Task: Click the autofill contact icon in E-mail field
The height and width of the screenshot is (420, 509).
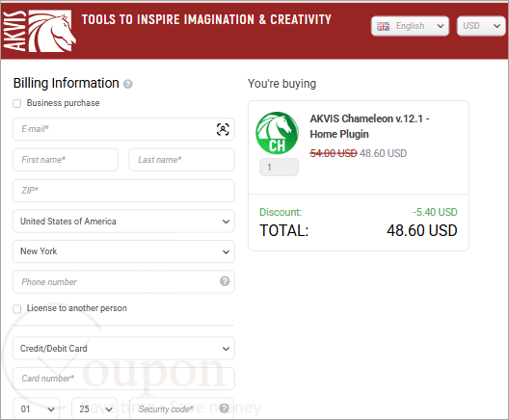Action: pos(223,129)
